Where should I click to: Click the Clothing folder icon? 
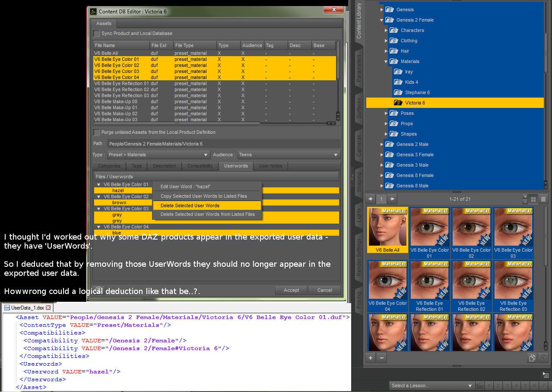pos(393,41)
